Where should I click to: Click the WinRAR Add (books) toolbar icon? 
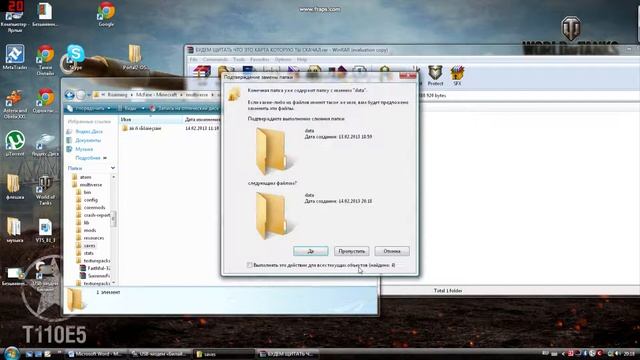(202, 73)
